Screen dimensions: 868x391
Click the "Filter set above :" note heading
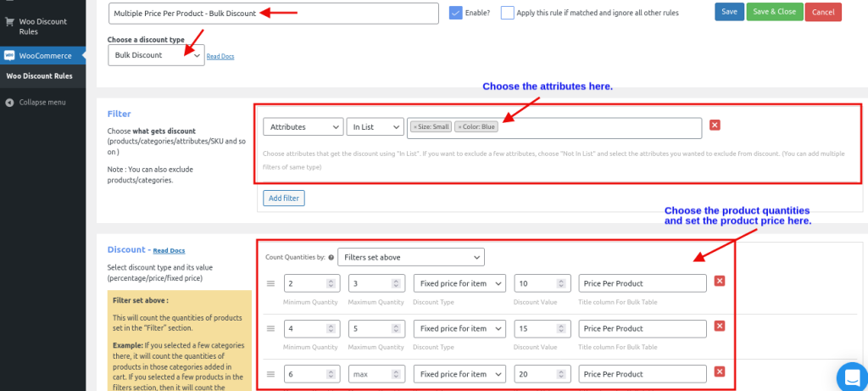pyautogui.click(x=141, y=300)
